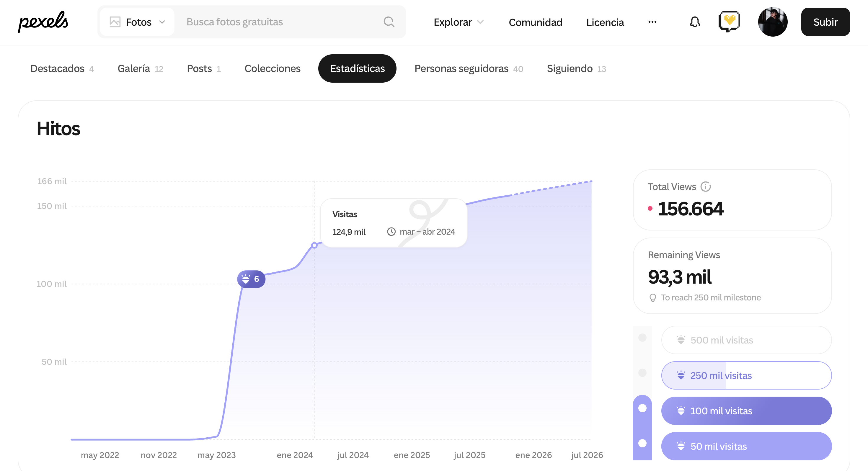
Task: Open the three-dots more menu
Action: pos(652,22)
